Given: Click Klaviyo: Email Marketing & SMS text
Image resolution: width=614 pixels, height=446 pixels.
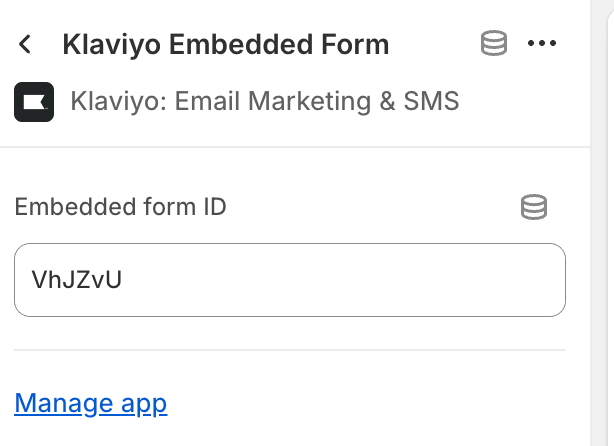Looking at the screenshot, I should point(264,101).
